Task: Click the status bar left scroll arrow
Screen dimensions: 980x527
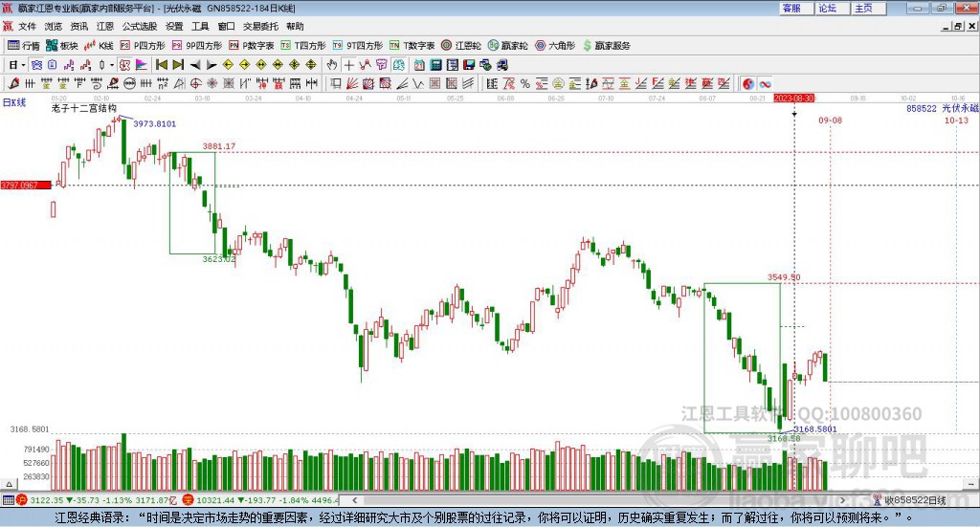Action: 355,500
